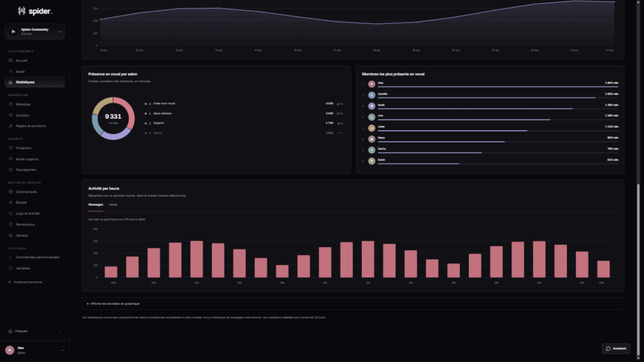The height and width of the screenshot is (362, 644).
Task: Click the Assistant chat bubble icon
Action: (x=608, y=348)
